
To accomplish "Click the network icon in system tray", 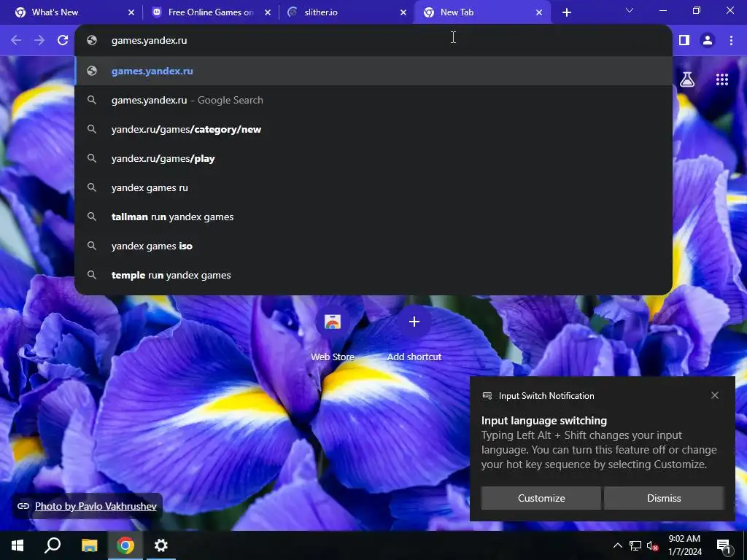I will (635, 545).
